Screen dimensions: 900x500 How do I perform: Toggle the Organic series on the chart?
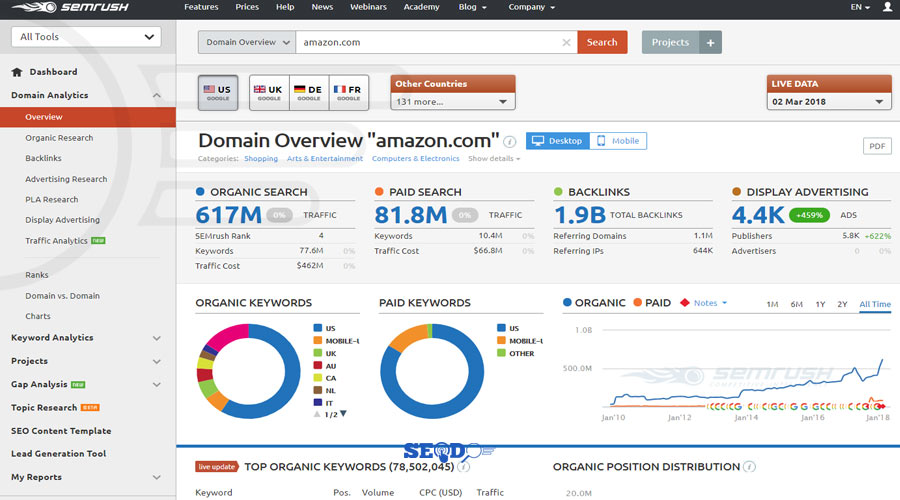594,303
